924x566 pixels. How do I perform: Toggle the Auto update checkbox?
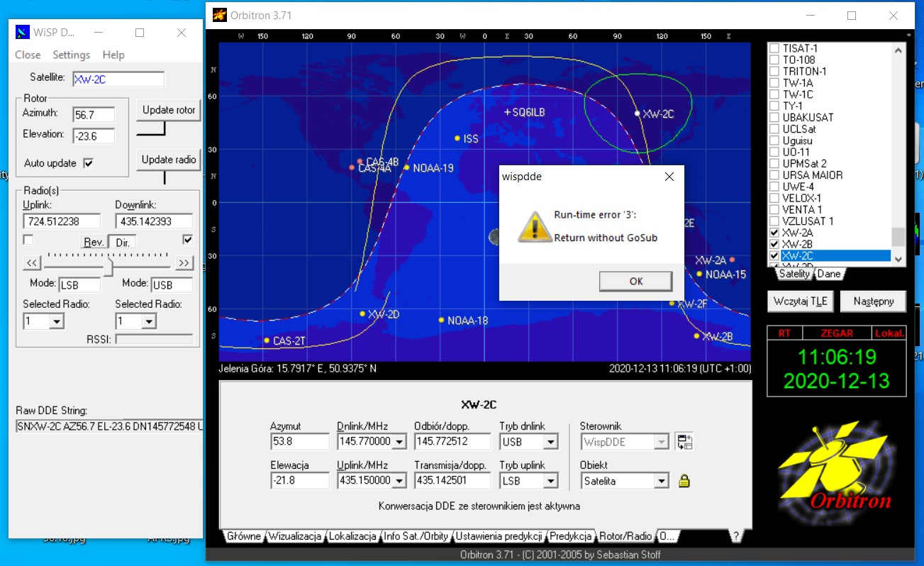(89, 163)
